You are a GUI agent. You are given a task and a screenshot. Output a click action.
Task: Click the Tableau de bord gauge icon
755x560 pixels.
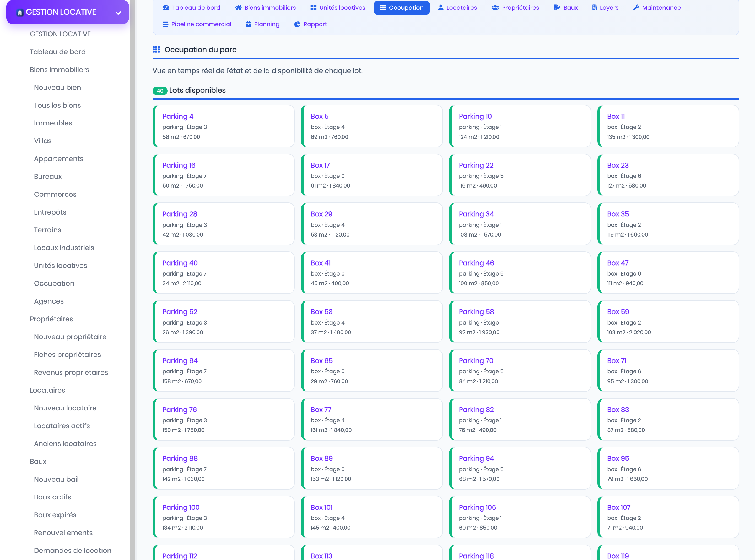(165, 7)
